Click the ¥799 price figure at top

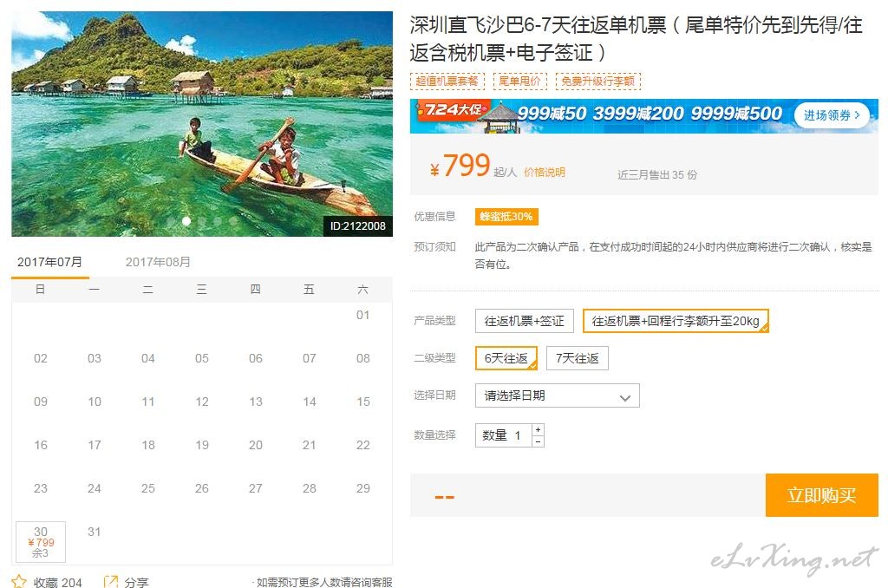(x=460, y=166)
